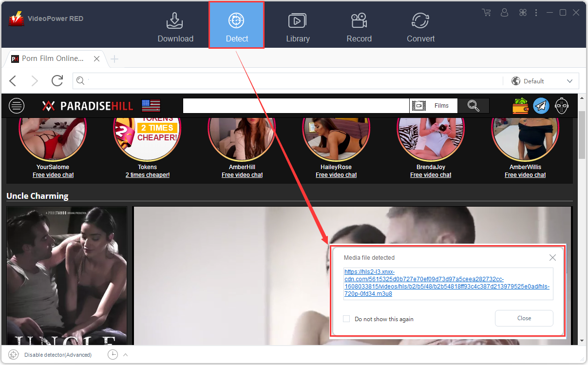Open the three-dot more options menu
Screen dimensions: 588x365
click(536, 13)
